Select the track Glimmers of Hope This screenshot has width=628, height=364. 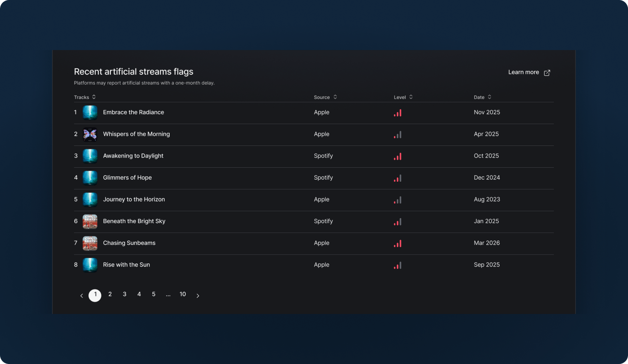[127, 177]
